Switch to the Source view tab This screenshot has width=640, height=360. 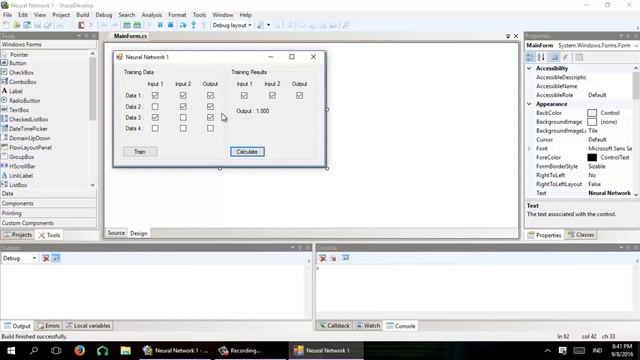pyautogui.click(x=116, y=233)
